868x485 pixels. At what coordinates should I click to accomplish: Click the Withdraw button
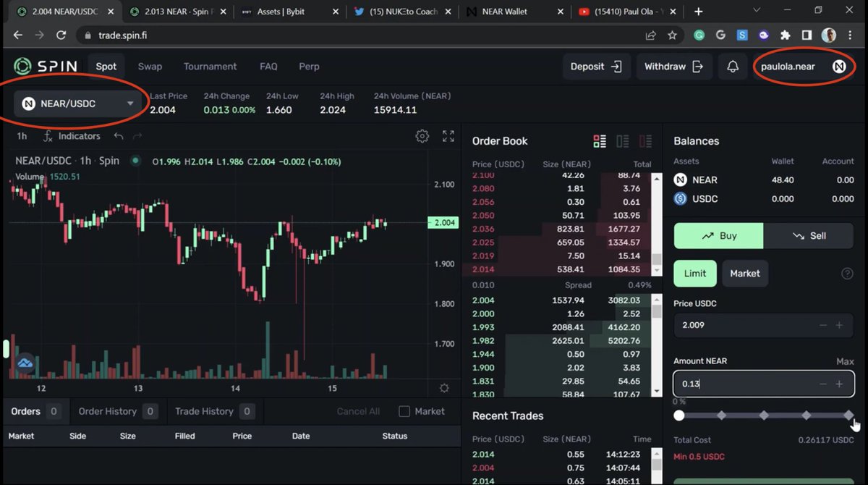tap(673, 67)
